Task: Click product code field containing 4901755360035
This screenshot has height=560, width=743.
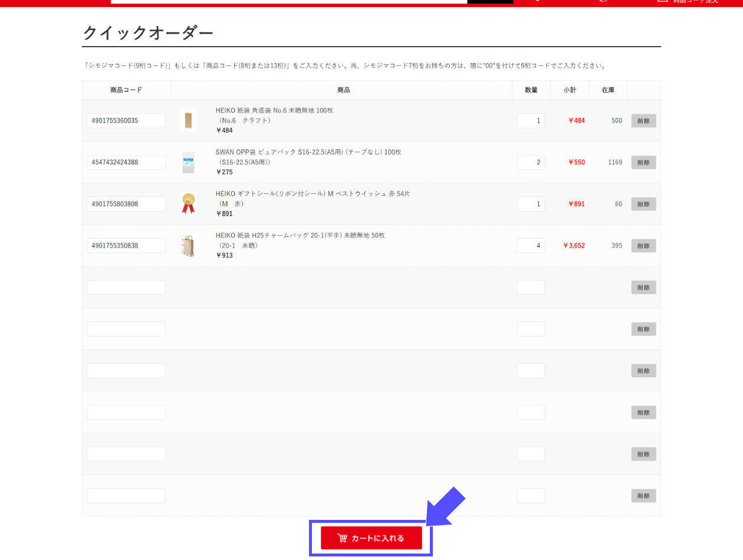Action: pos(126,121)
